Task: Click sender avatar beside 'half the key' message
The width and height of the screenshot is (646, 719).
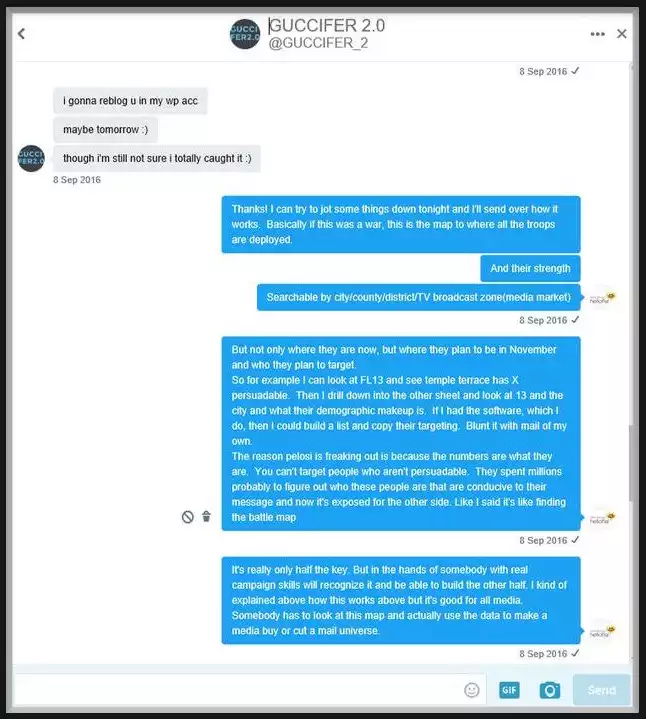Action: point(602,631)
